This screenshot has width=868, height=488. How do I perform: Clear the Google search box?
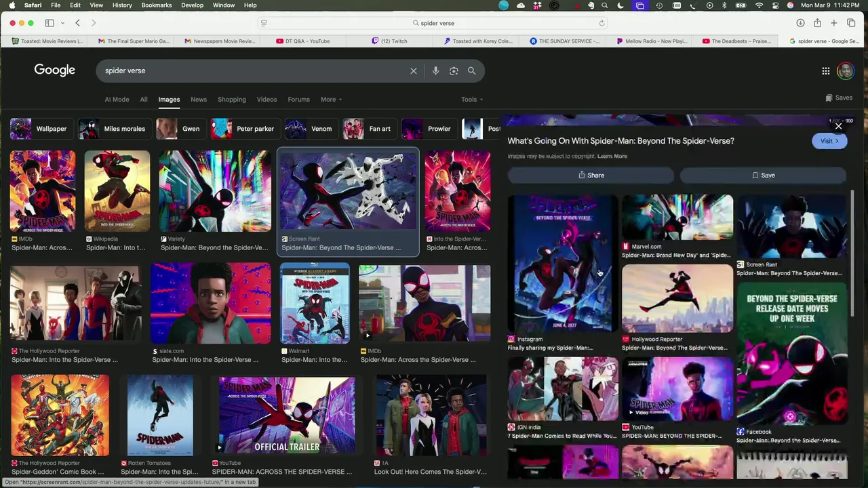[x=413, y=70]
